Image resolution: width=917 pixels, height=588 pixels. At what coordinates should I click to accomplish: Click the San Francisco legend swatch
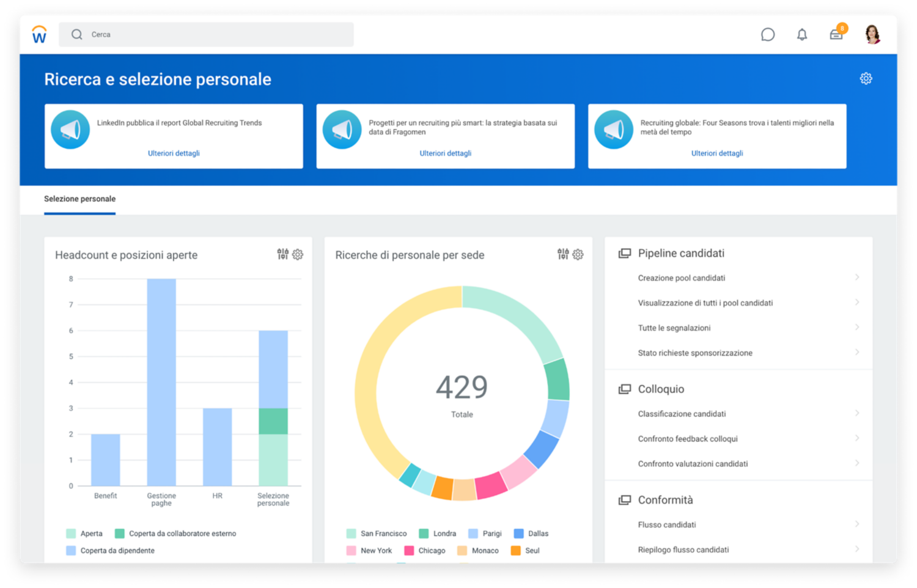point(351,534)
